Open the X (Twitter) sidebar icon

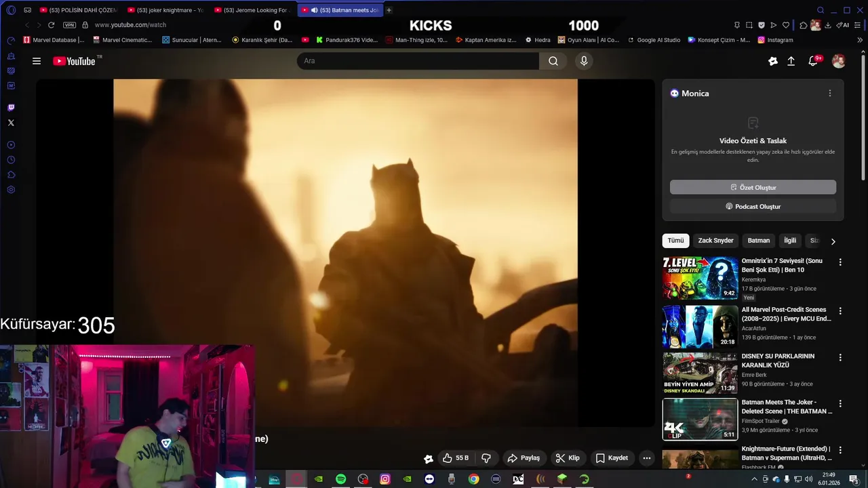tap(11, 123)
